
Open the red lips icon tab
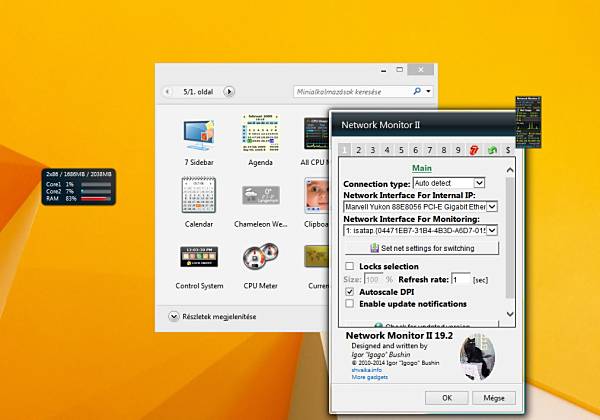[474, 150]
